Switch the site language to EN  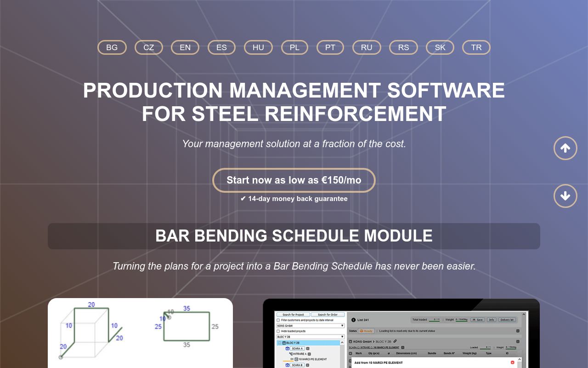(185, 47)
